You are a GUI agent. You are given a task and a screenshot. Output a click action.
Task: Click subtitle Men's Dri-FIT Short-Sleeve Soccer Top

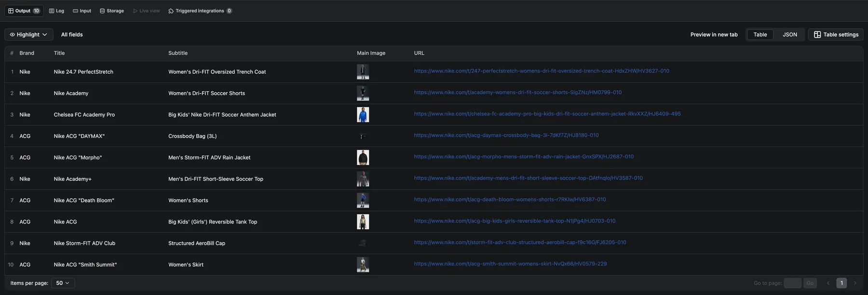click(x=216, y=179)
